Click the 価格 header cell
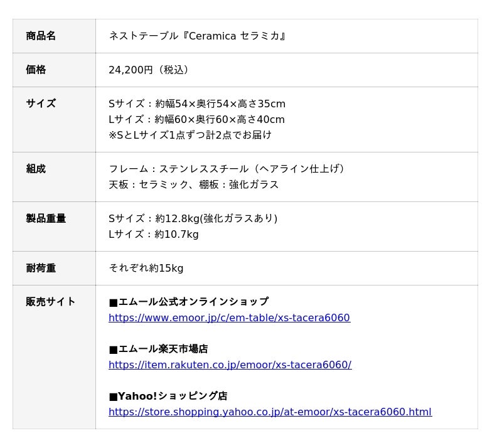 pyautogui.click(x=54, y=70)
